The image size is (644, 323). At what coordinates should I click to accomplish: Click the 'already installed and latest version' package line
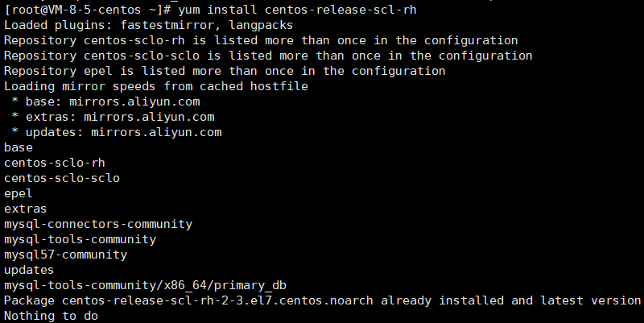point(322,300)
